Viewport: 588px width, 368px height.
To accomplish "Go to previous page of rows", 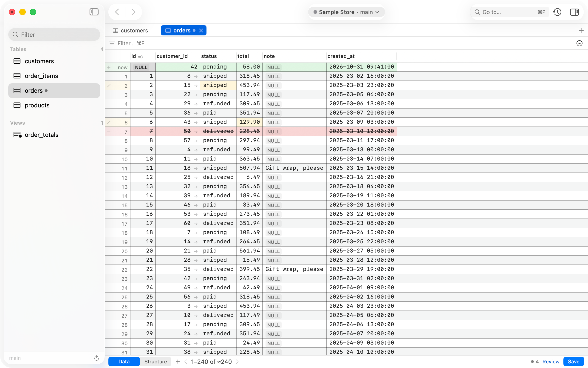I will pyautogui.click(x=186, y=362).
